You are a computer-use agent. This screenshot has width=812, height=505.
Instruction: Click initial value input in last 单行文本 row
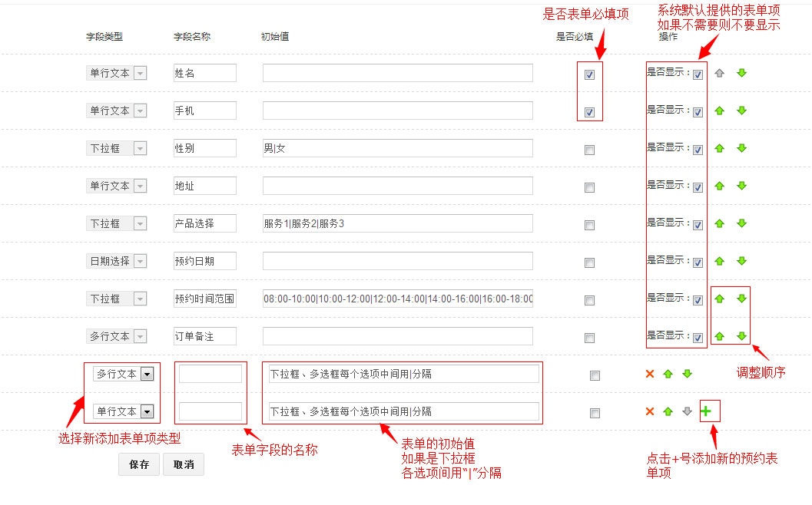click(x=404, y=411)
